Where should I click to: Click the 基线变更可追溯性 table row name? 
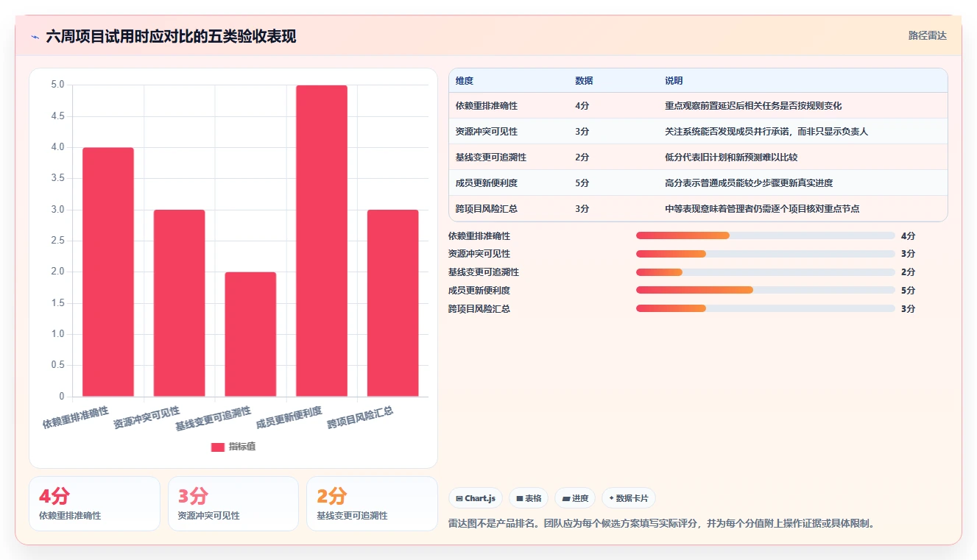(x=491, y=157)
